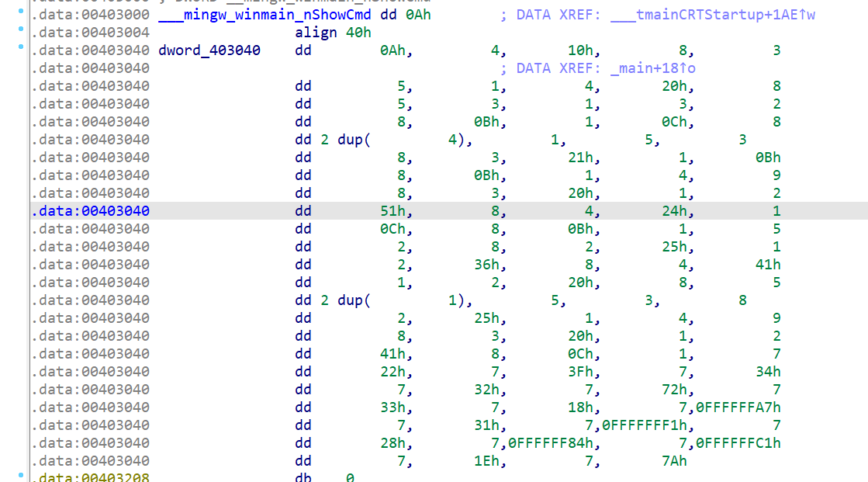Select the value 32h
868x482 pixels.
(x=486, y=390)
